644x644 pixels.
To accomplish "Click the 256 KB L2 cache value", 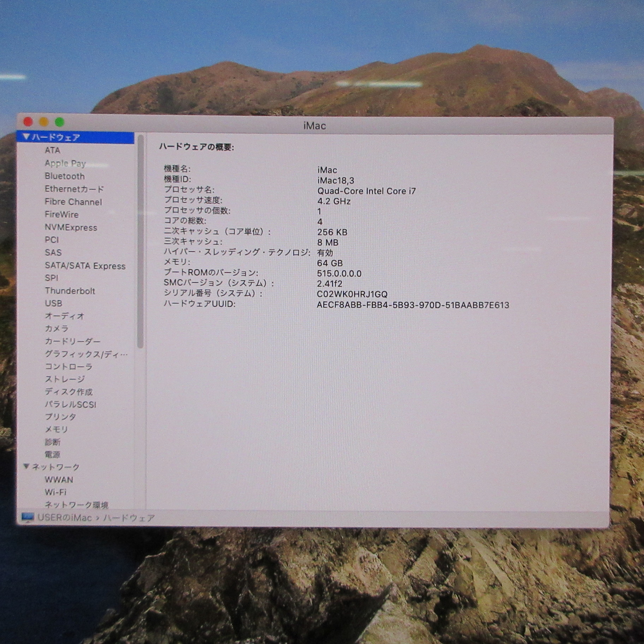I will point(332,232).
